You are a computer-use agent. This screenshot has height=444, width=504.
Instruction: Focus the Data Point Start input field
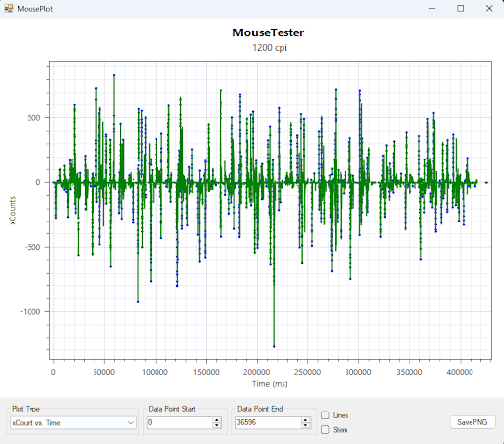point(180,422)
